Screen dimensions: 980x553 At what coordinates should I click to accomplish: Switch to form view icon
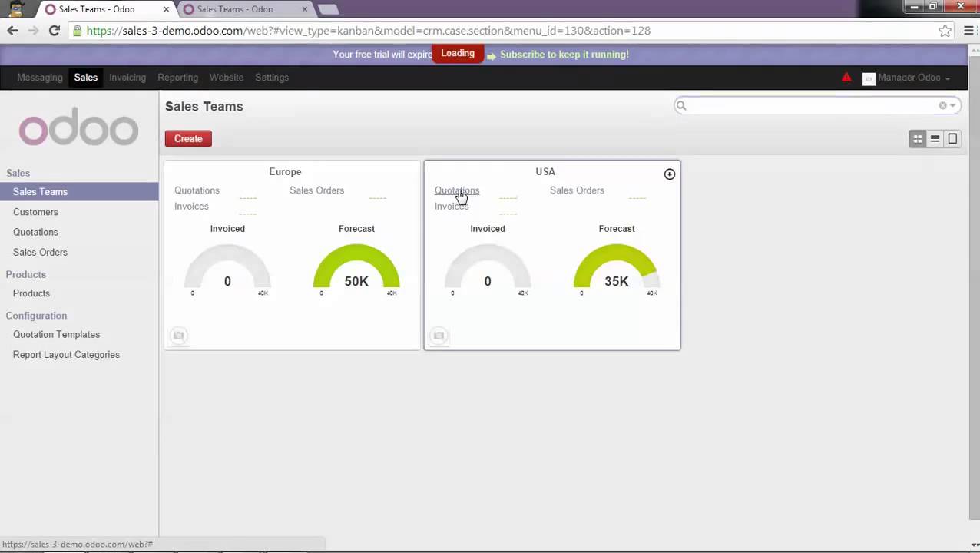[952, 139]
